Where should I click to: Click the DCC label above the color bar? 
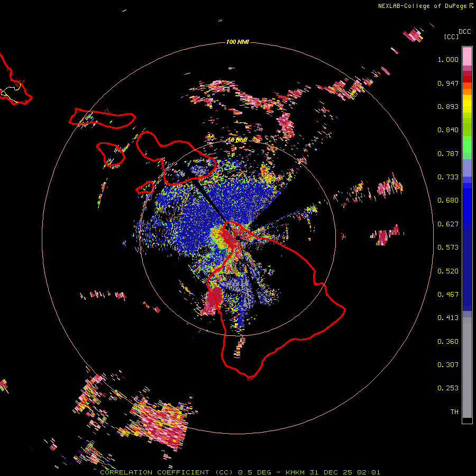pyautogui.click(x=465, y=32)
